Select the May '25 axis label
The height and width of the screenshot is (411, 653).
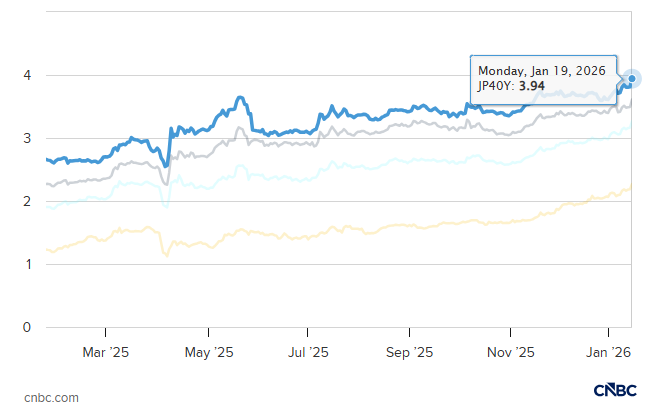point(208,352)
